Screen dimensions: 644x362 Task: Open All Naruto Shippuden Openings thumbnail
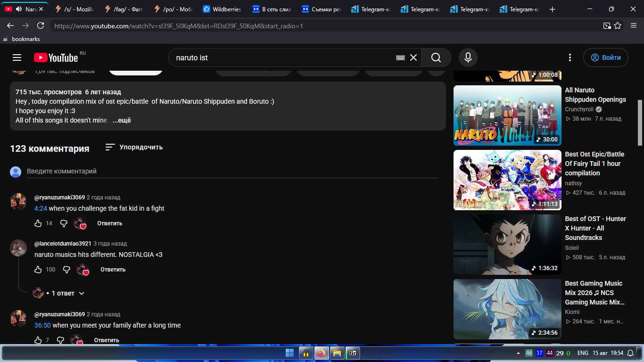(507, 115)
